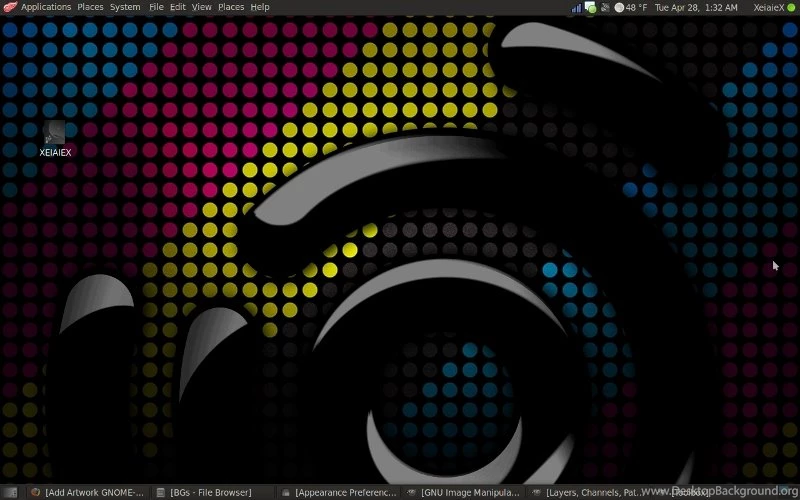
Task: Switch to the GNU Image Manipulation window
Action: point(463,492)
